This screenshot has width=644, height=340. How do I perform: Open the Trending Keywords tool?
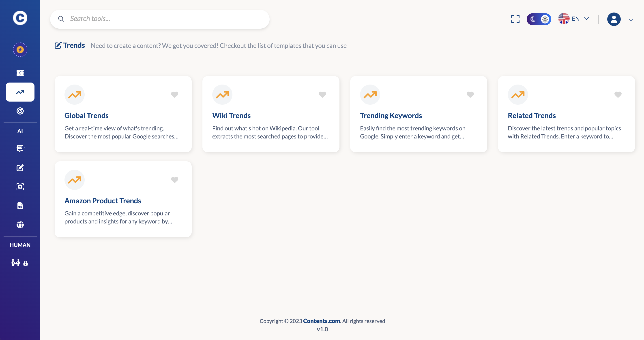click(391, 115)
